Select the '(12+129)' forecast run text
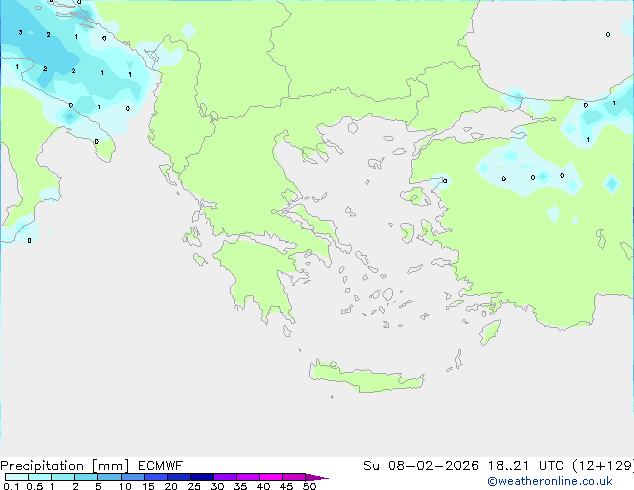 coord(603,466)
